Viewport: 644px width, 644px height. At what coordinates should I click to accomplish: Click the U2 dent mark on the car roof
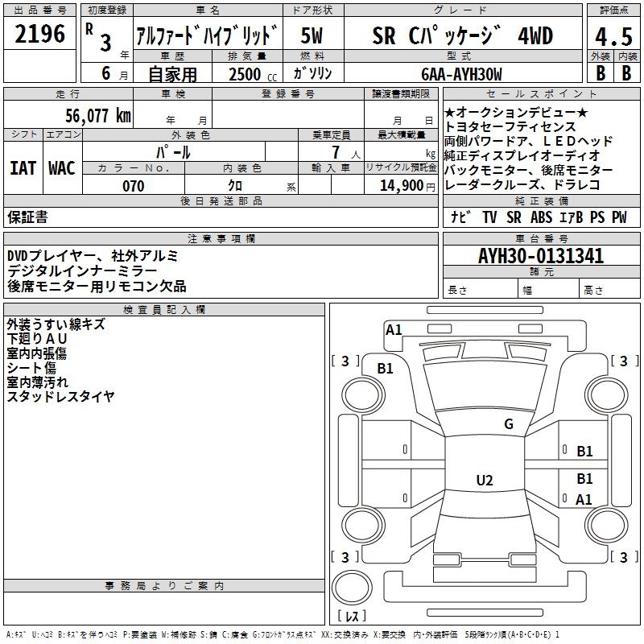click(x=484, y=481)
